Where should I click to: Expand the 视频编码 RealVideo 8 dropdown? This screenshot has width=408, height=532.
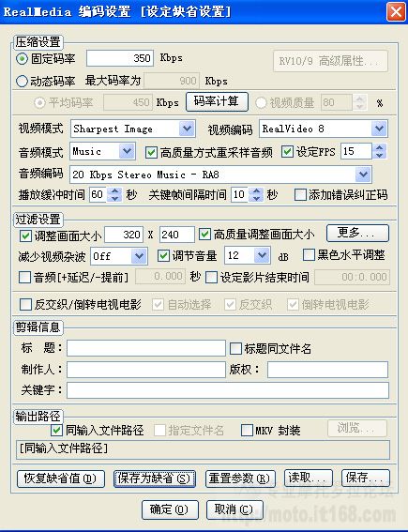point(379,129)
